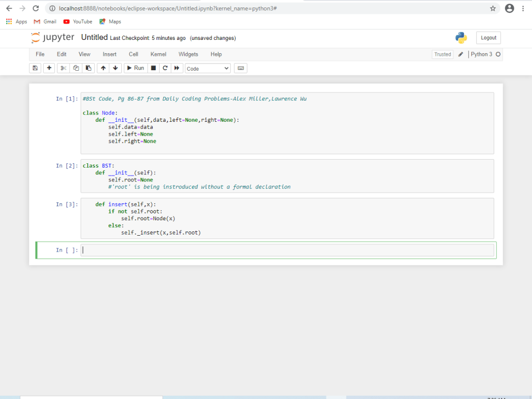Open the command palette keyboard icon

click(240, 68)
